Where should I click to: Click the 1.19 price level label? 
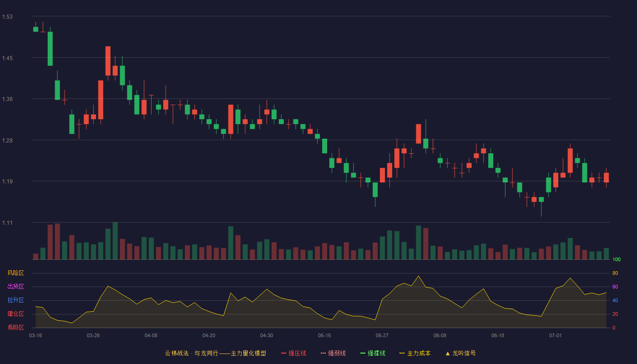click(7, 182)
